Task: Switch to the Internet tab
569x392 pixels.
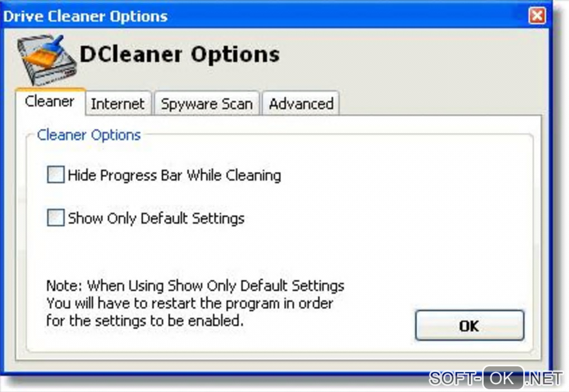Action: tap(118, 104)
